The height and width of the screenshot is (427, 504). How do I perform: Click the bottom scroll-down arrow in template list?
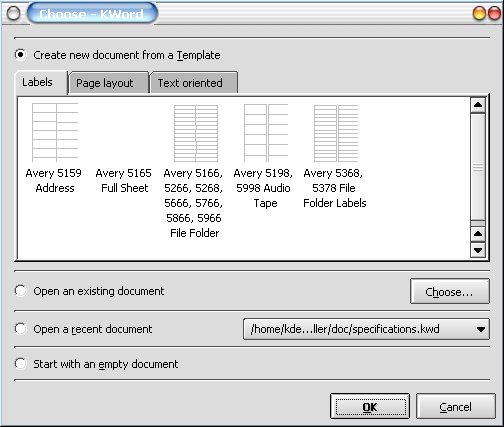tap(478, 250)
